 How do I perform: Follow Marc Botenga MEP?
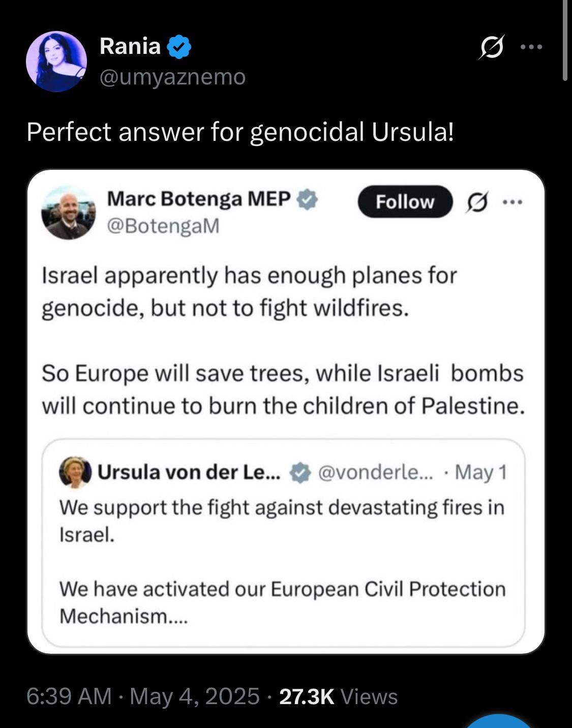[405, 202]
